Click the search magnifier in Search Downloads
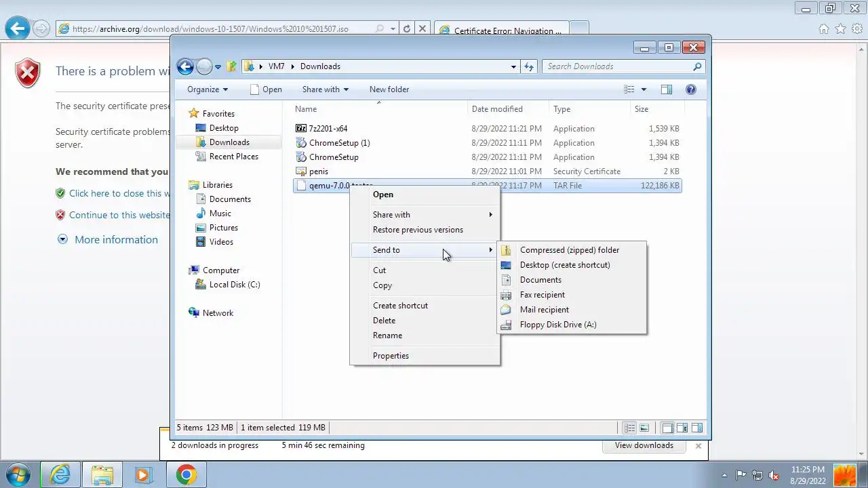 [x=697, y=66]
